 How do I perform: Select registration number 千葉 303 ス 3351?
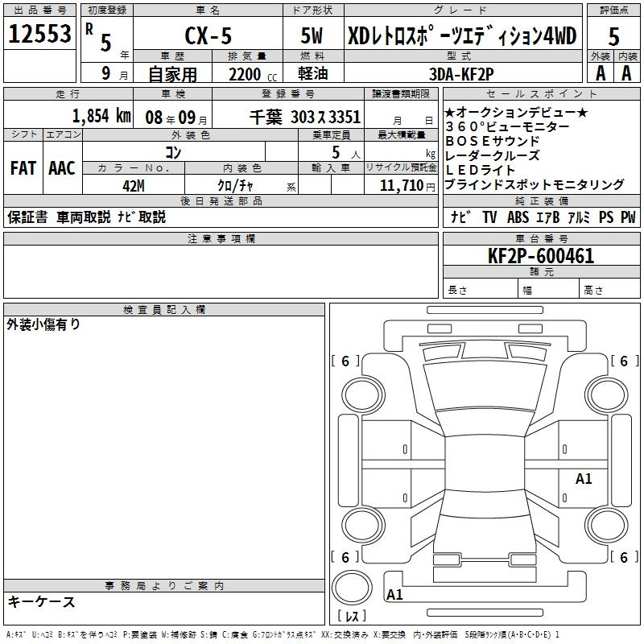305,117
